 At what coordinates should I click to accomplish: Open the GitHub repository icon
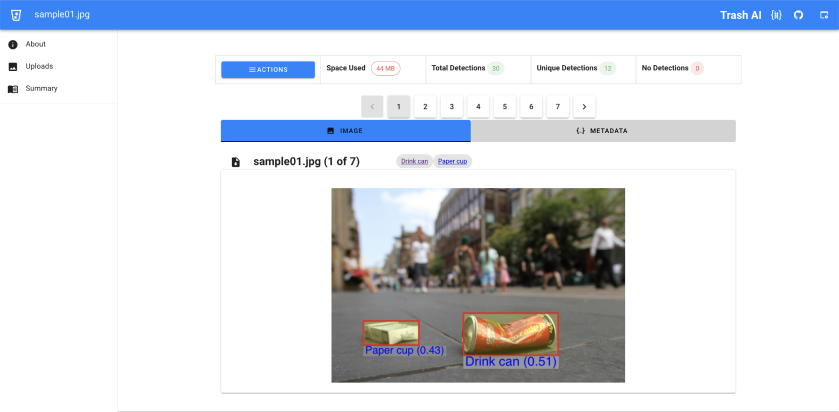tap(798, 15)
